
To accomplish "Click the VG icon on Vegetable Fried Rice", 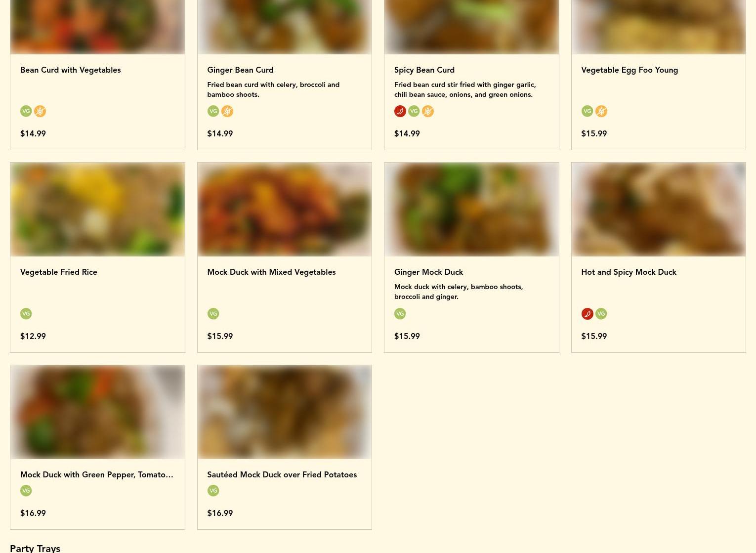I will [x=26, y=314].
